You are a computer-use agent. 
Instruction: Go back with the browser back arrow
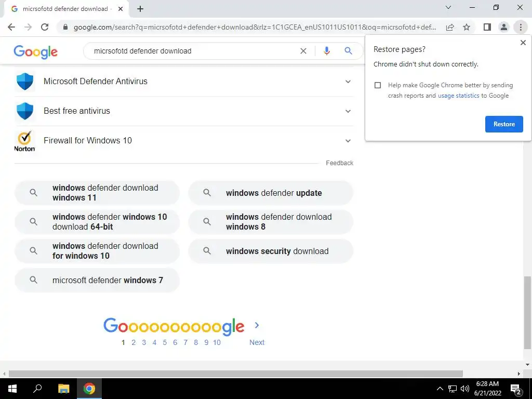pos(11,27)
